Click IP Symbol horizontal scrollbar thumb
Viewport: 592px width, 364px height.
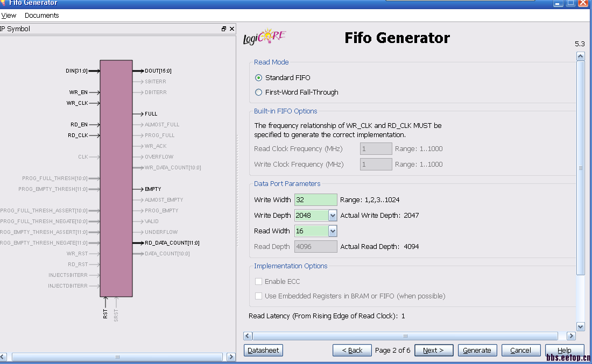click(117, 356)
